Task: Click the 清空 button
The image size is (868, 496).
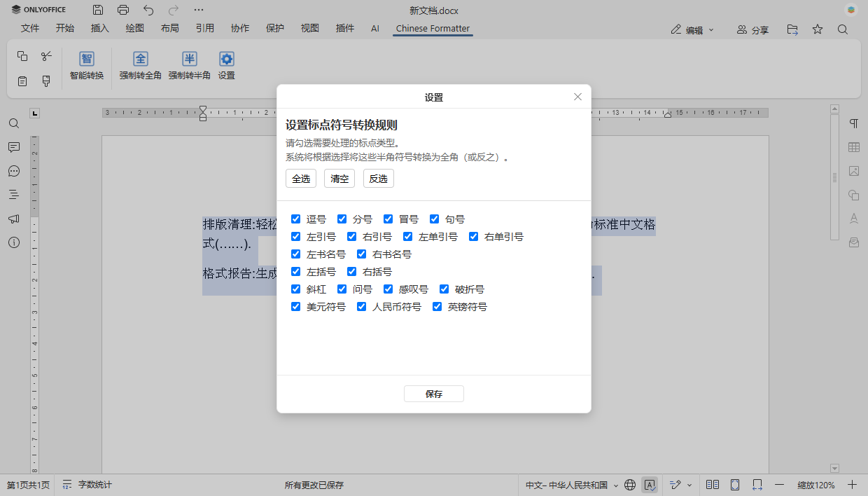Action: (x=339, y=179)
